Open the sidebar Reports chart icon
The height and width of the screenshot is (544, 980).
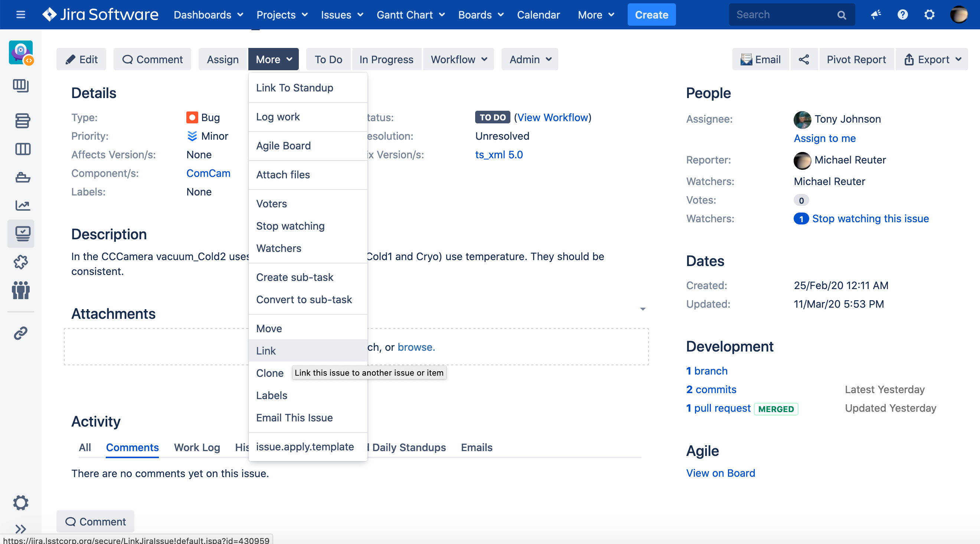(22, 205)
